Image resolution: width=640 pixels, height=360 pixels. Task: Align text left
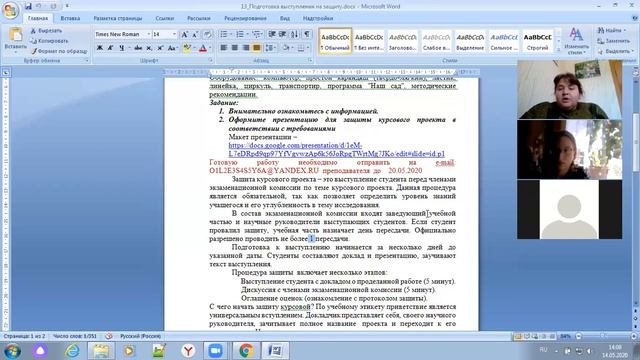pos(224,48)
